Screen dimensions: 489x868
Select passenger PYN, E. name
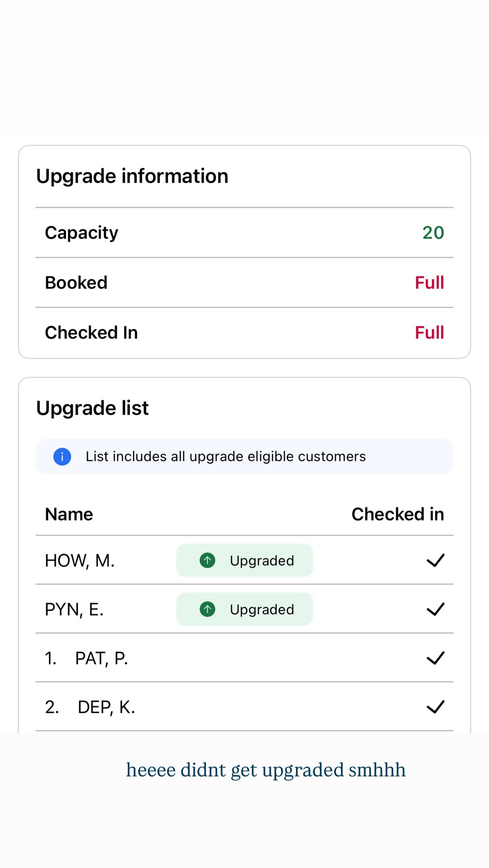point(74,610)
